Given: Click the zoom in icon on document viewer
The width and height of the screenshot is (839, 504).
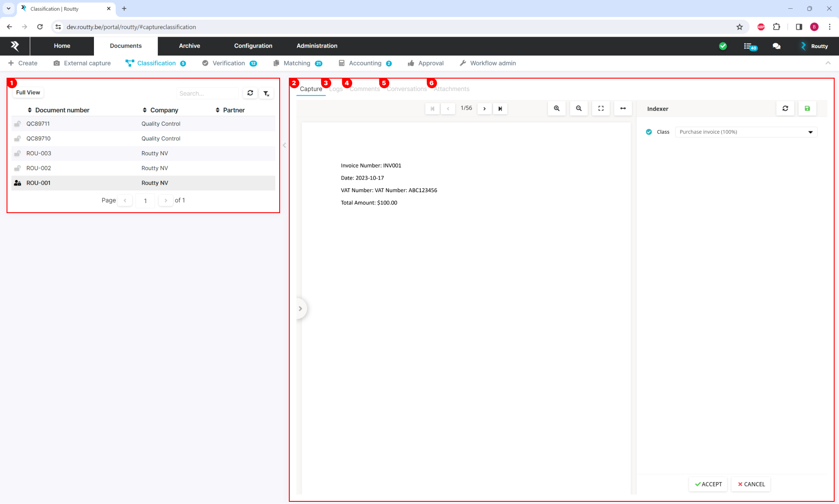Looking at the screenshot, I should [557, 108].
